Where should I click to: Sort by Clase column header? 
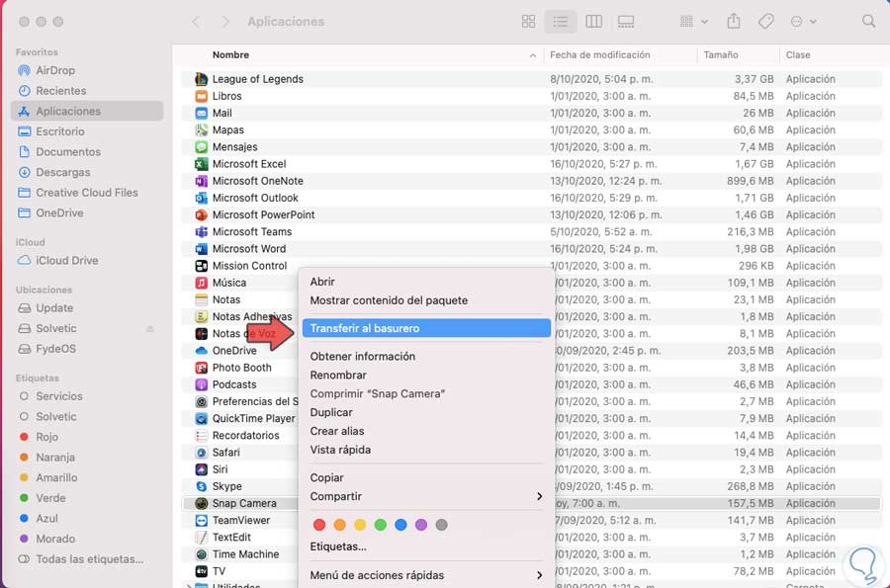(798, 55)
